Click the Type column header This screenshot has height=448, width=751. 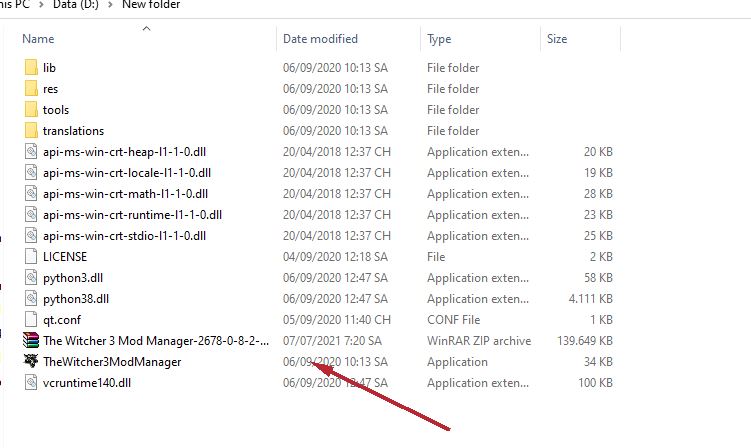[x=439, y=40]
